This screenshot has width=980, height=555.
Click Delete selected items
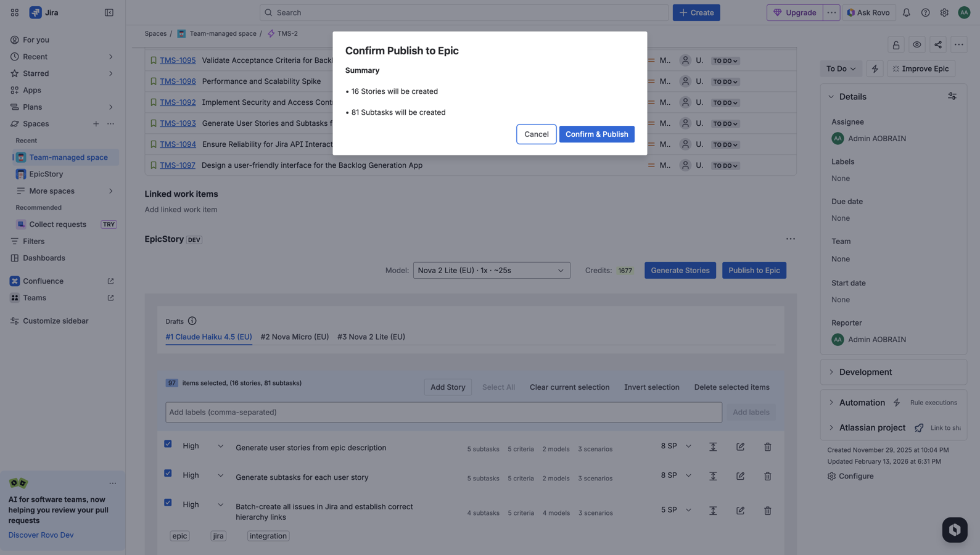coord(731,387)
